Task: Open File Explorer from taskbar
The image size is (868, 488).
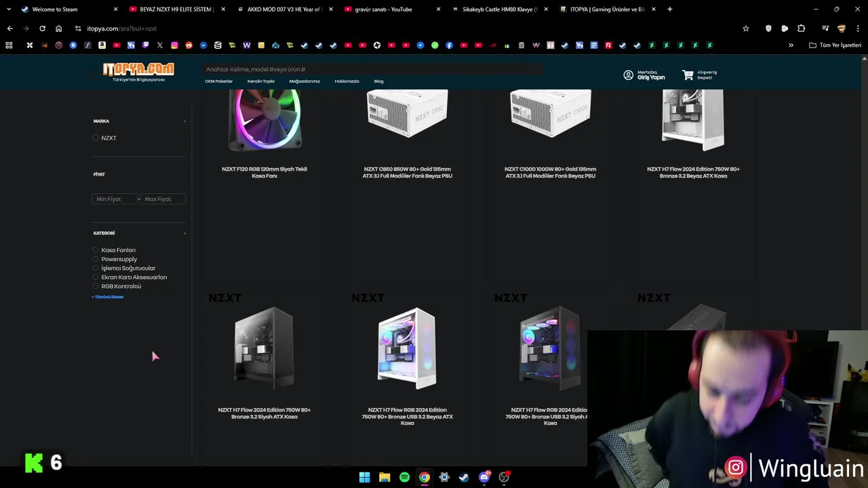Action: point(384,477)
